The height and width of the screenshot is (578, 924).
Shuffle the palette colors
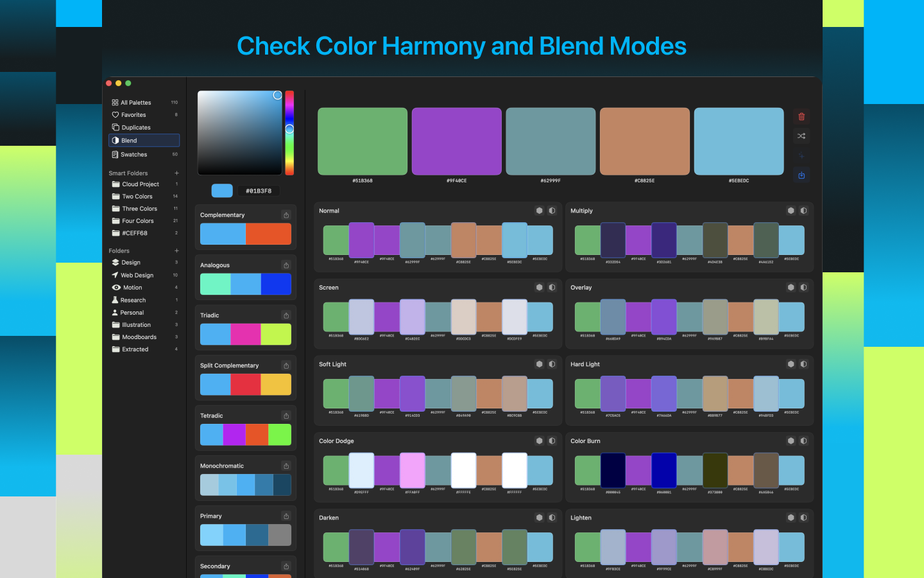801,136
